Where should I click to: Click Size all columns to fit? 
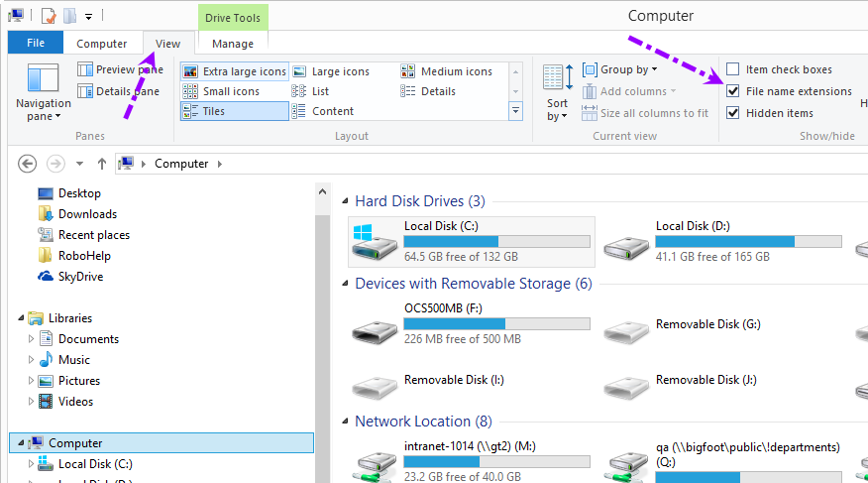(645, 113)
